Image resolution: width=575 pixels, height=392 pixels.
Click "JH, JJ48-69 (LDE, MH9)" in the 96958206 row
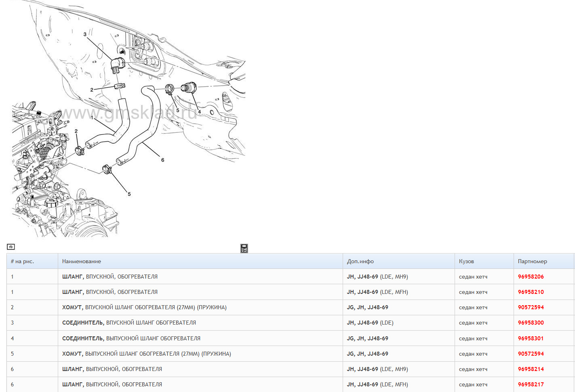[x=377, y=277]
